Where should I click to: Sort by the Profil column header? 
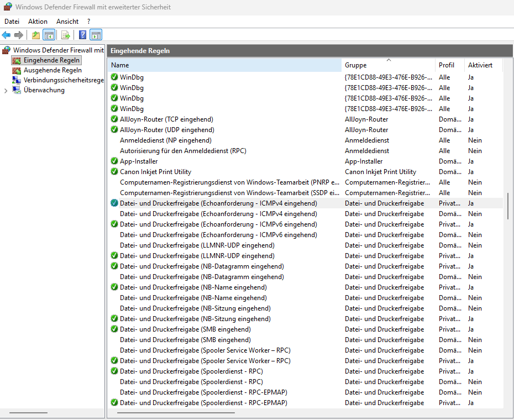point(449,65)
